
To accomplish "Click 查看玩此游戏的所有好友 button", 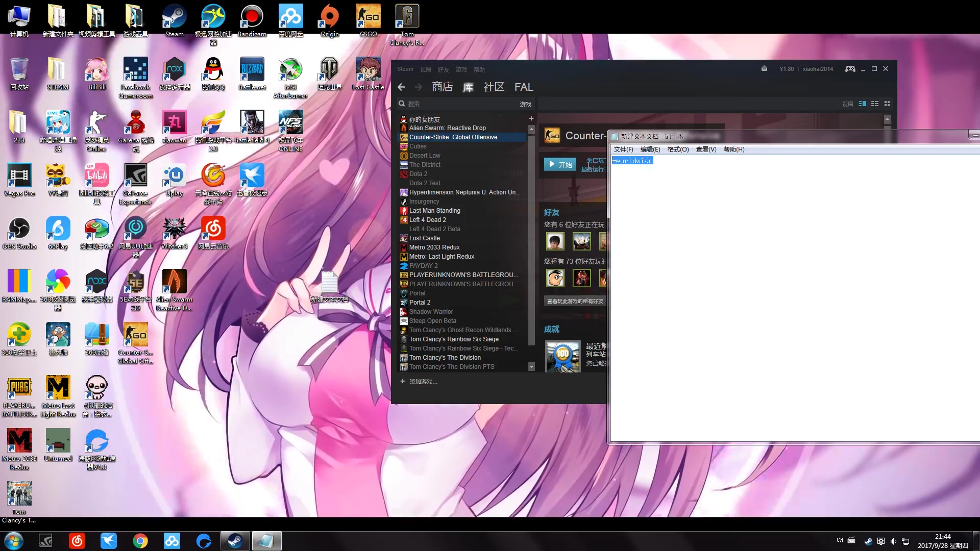I will [575, 301].
